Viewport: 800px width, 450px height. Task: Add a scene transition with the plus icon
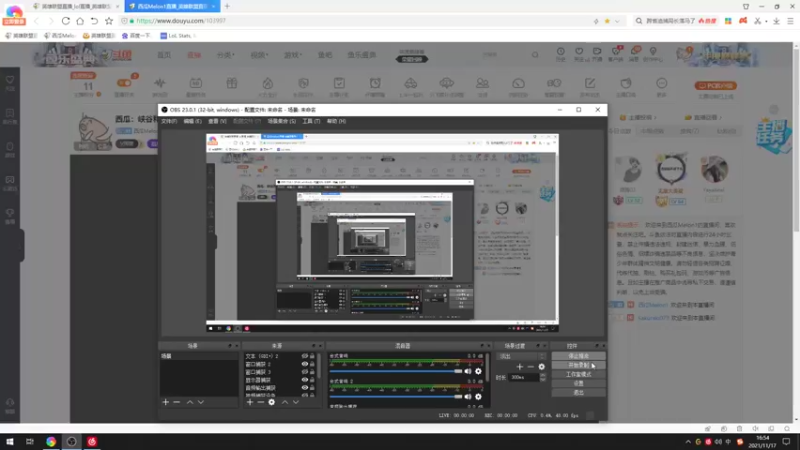coord(519,366)
